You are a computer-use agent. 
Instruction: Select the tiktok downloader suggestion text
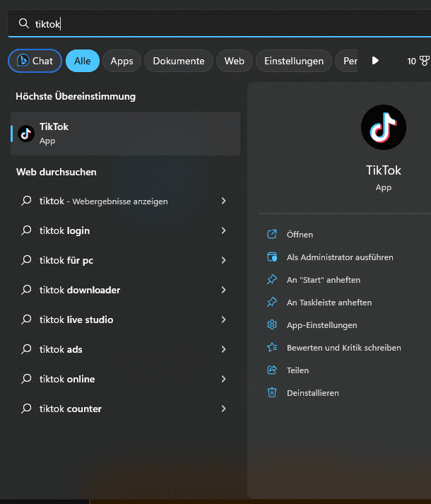80,290
